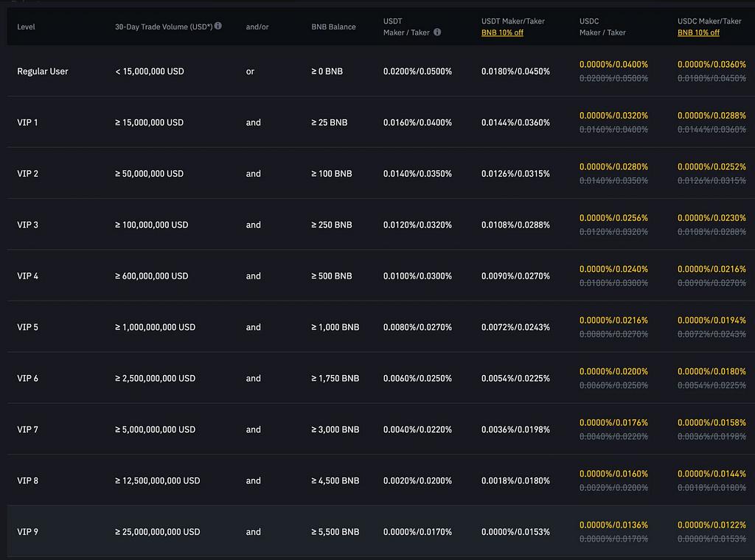Select VIP 8 USDT fee 0.0020%/0.0200%, not struck through
The image size is (755, 560).
[417, 480]
